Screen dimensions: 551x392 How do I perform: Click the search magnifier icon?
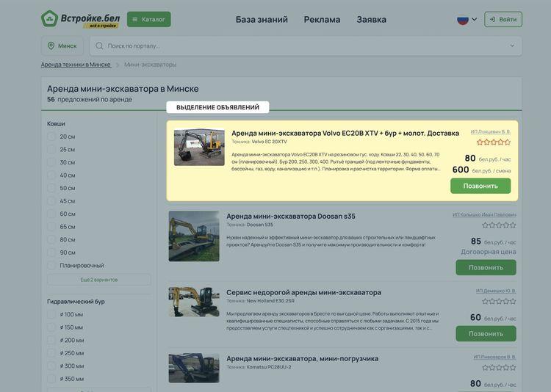pyautogui.click(x=99, y=46)
